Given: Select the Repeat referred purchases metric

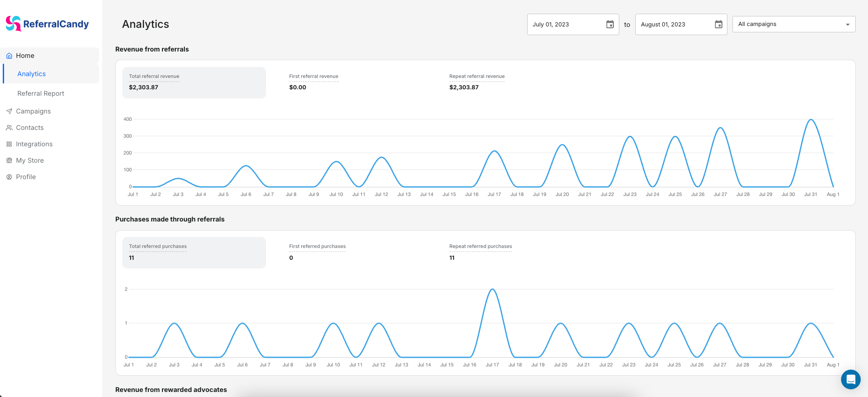Looking at the screenshot, I should coord(481,252).
